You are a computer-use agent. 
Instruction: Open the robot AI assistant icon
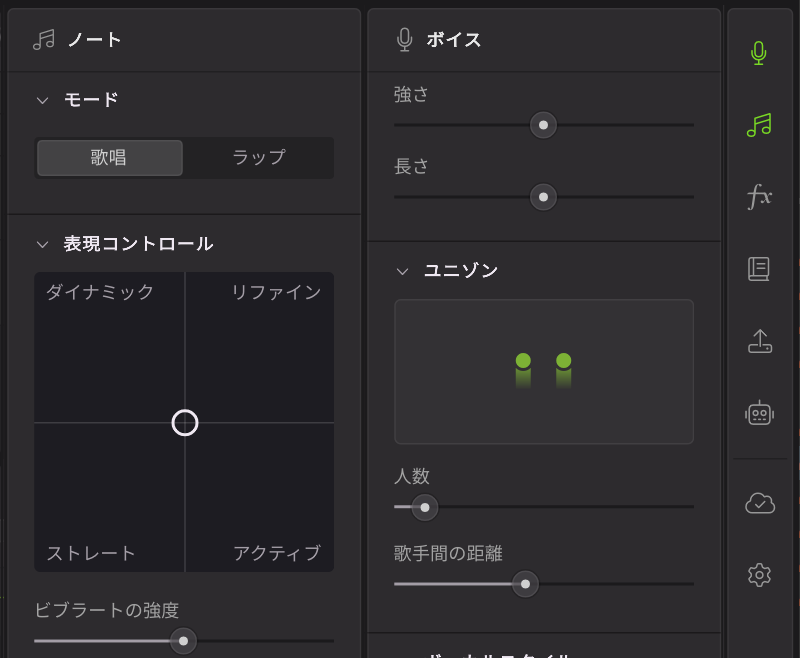pyautogui.click(x=759, y=412)
